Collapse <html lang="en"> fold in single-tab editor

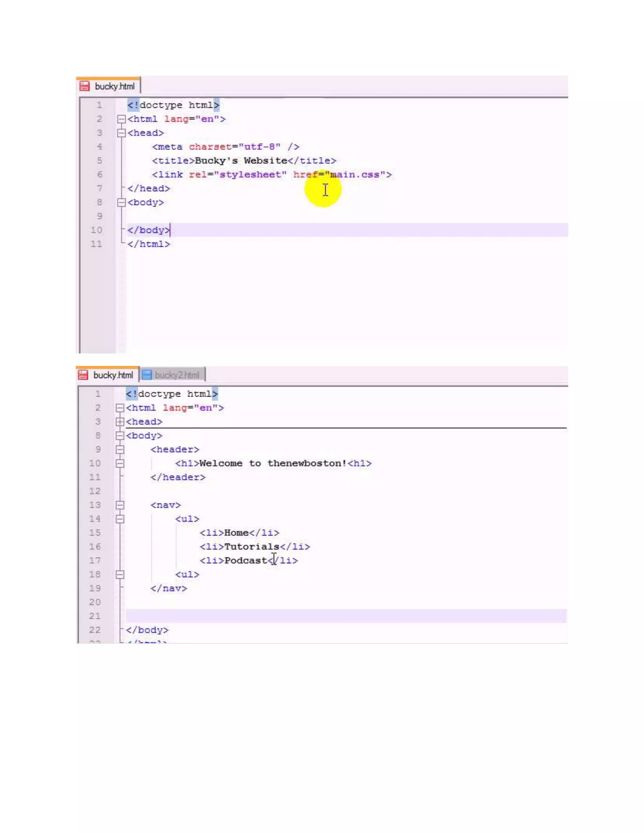tap(121, 119)
